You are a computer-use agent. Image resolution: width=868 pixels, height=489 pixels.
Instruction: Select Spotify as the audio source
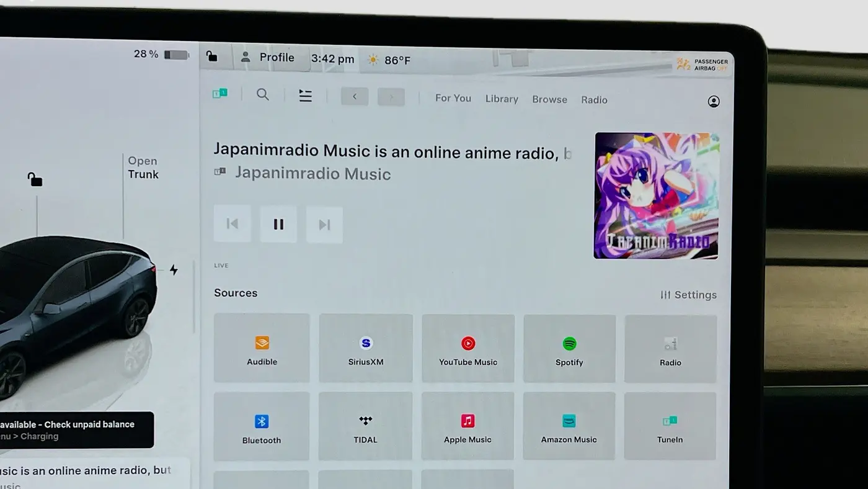pyautogui.click(x=569, y=349)
